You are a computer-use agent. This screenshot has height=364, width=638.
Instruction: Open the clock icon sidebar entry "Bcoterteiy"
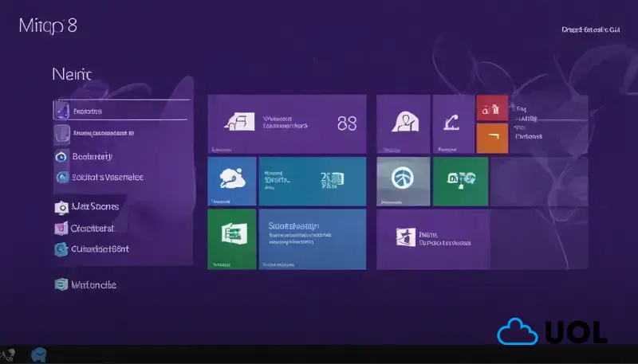(x=84, y=156)
